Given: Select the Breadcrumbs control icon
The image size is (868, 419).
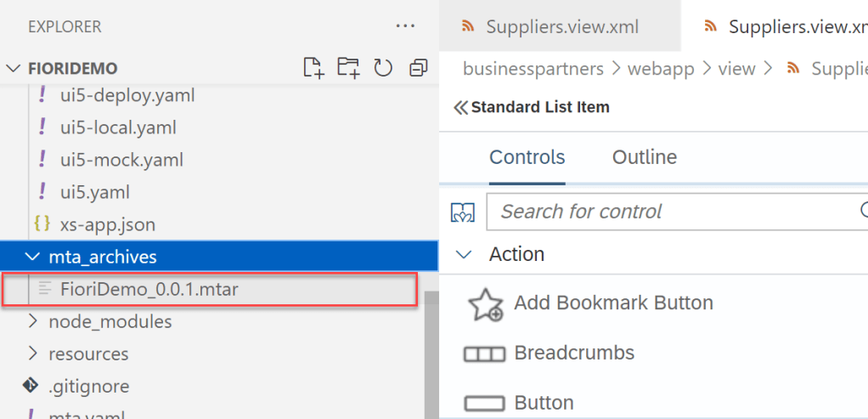Looking at the screenshot, I should point(484,354).
